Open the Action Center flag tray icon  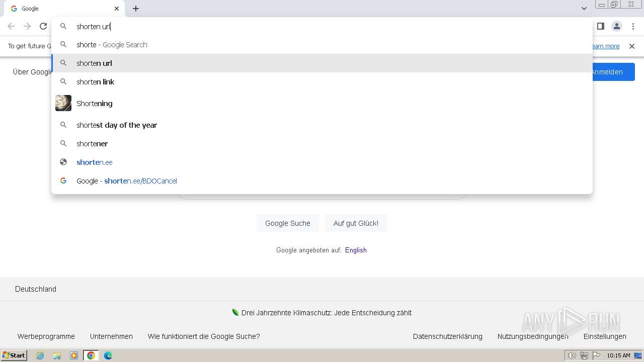click(x=596, y=355)
